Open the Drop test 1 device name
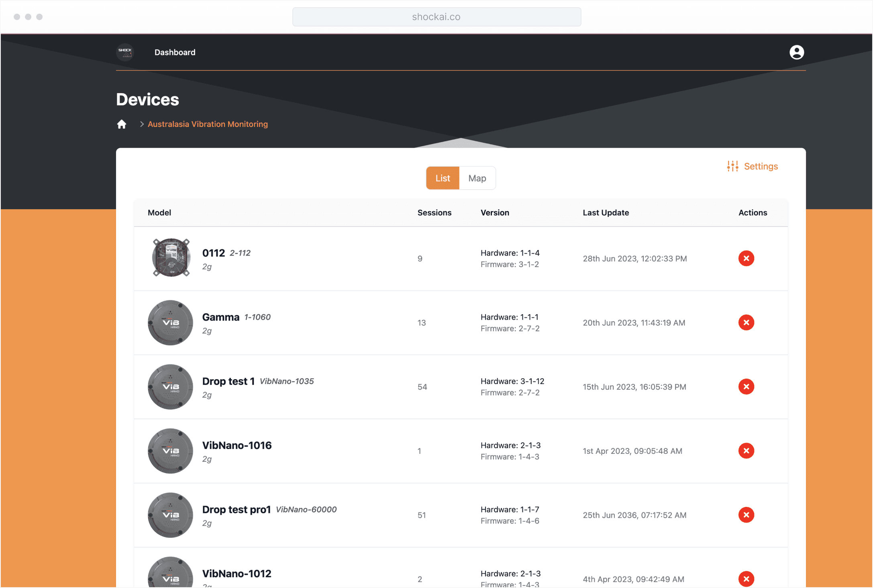Viewport: 873px width, 588px height. [228, 381]
